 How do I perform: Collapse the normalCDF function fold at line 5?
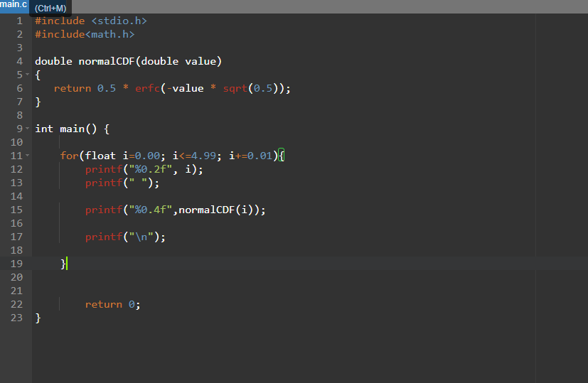pyautogui.click(x=28, y=75)
